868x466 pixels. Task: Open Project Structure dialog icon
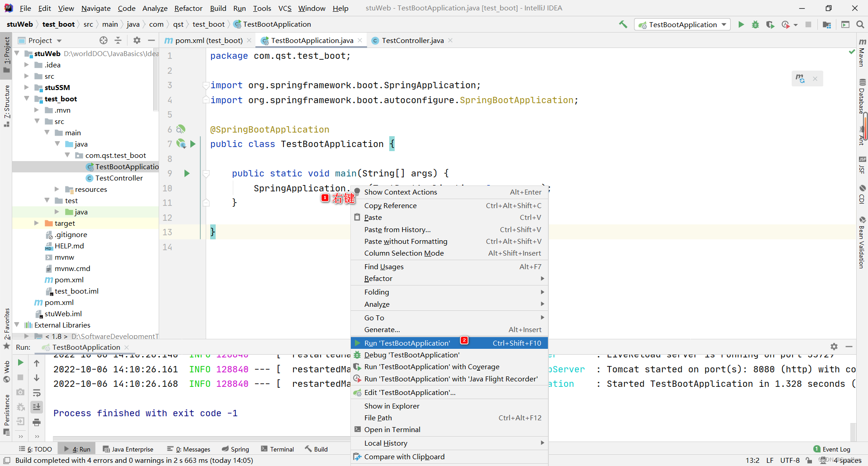coord(827,24)
